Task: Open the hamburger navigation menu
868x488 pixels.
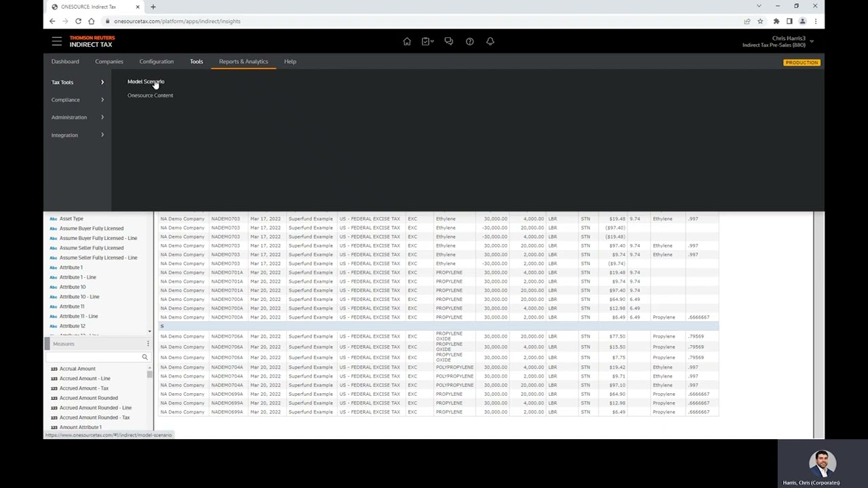Action: (x=57, y=41)
